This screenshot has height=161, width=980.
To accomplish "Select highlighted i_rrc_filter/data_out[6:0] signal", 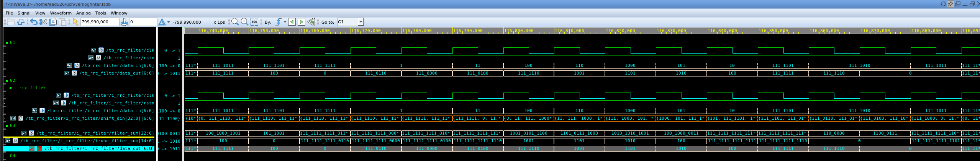I will click(x=99, y=148).
